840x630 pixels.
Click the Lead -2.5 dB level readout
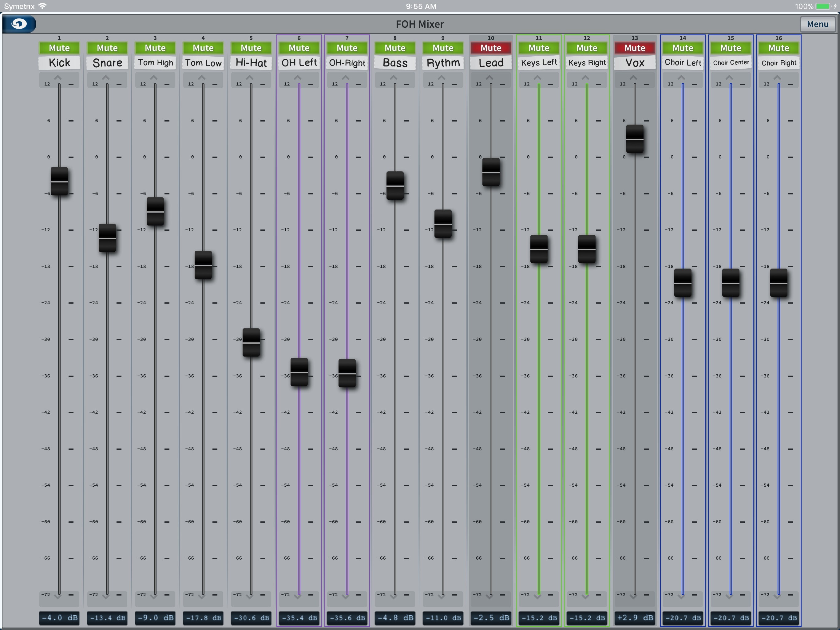pos(491,618)
